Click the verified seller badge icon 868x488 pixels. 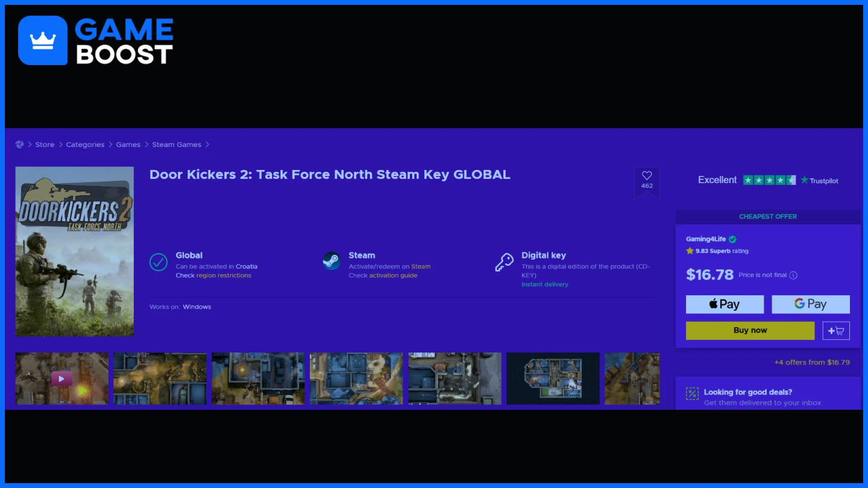(x=732, y=239)
